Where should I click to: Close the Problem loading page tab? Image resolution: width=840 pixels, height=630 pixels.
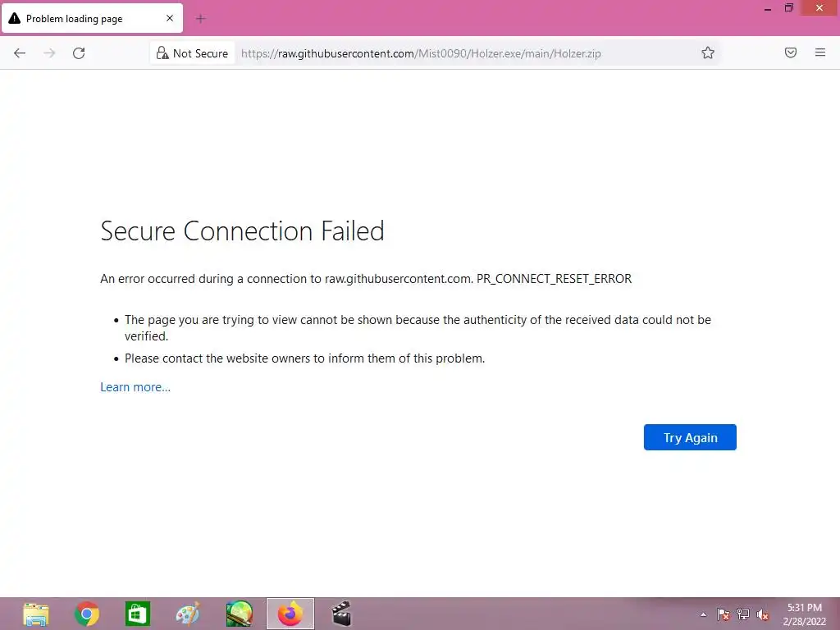pyautogui.click(x=170, y=18)
